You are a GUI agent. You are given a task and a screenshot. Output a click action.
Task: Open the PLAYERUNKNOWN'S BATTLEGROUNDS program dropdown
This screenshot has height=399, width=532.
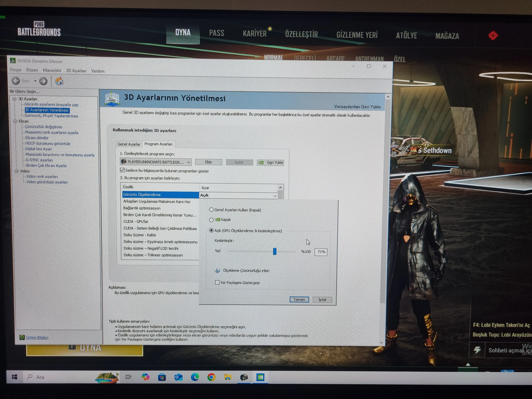tap(156, 162)
